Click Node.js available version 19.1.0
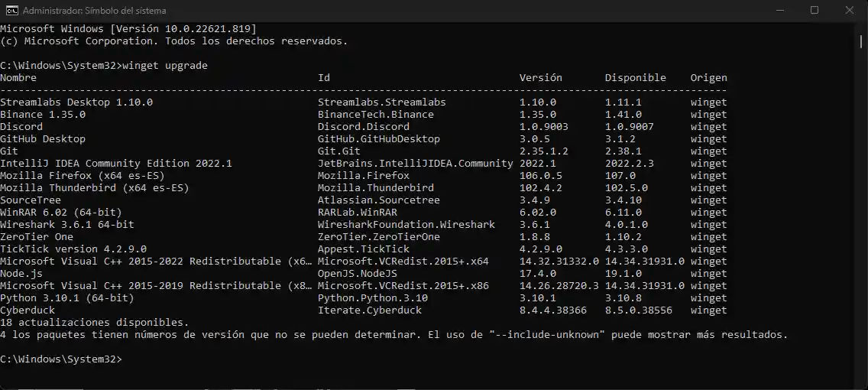868x390 pixels. click(x=623, y=273)
